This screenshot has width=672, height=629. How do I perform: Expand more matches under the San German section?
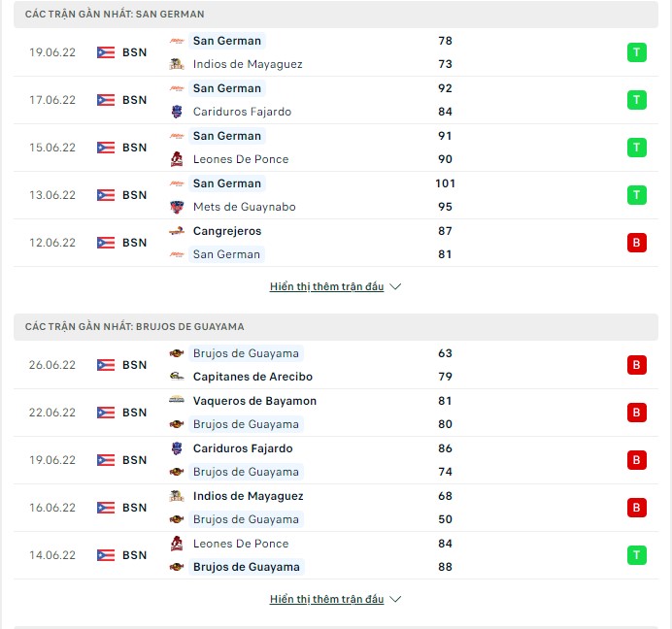click(326, 286)
